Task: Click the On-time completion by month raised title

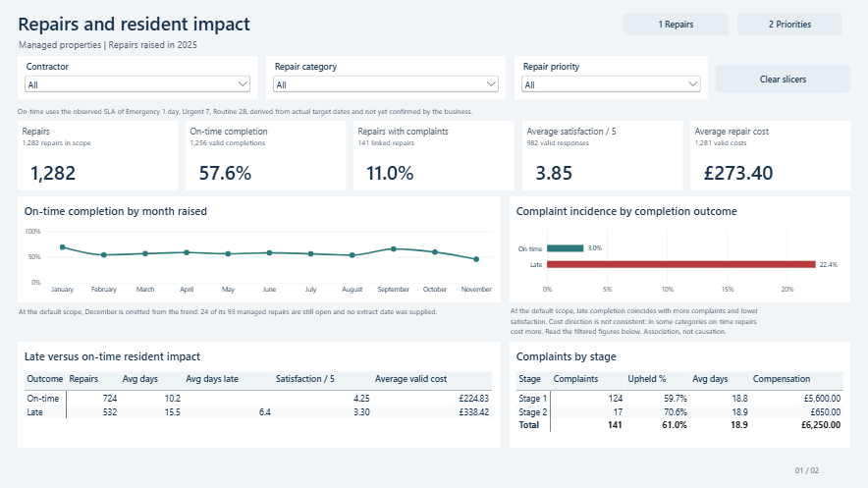Action: coord(115,211)
